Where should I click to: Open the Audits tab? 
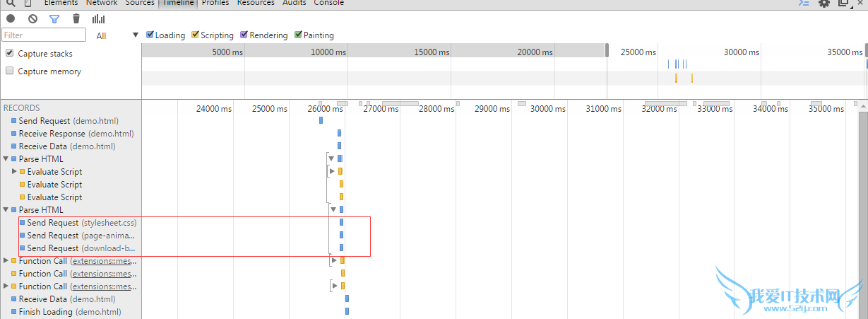tap(295, 3)
